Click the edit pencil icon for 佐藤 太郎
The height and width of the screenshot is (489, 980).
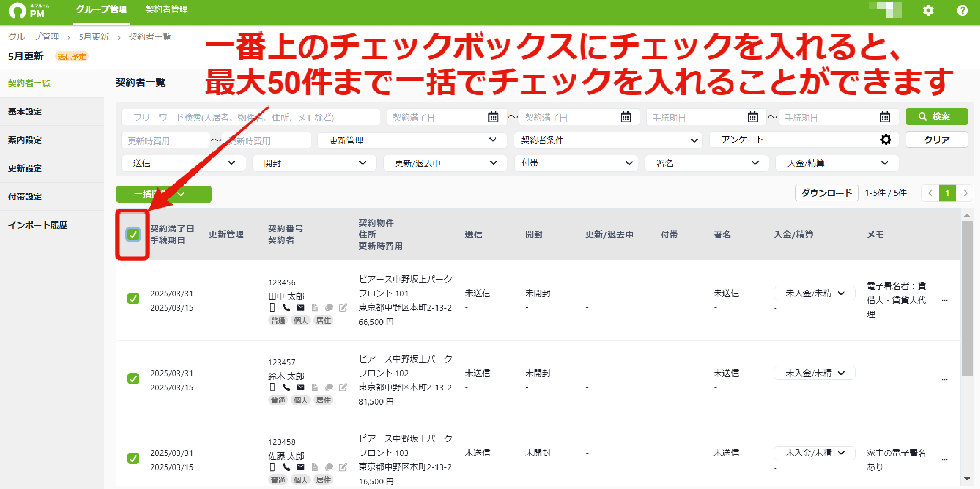[x=343, y=467]
